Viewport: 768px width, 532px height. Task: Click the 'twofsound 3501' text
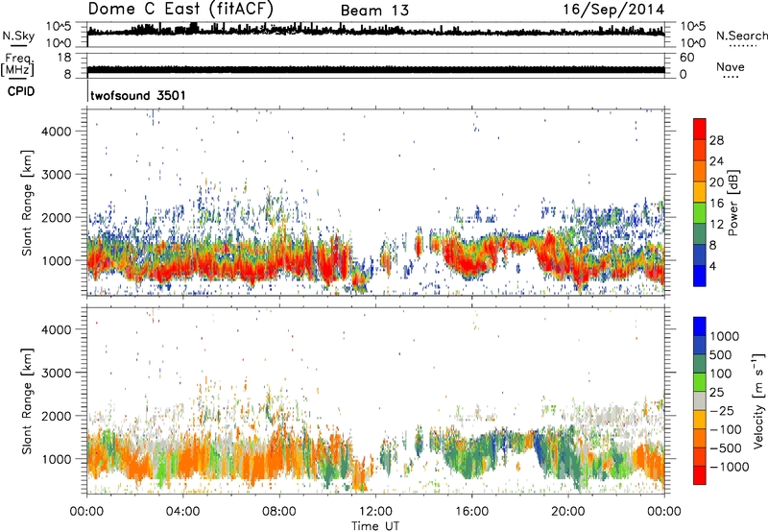point(138,95)
